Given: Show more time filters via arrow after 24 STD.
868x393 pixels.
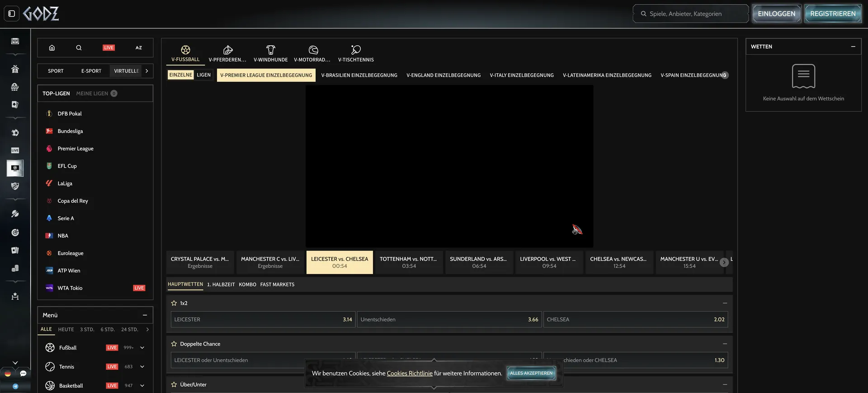Looking at the screenshot, I should pyautogui.click(x=147, y=330).
